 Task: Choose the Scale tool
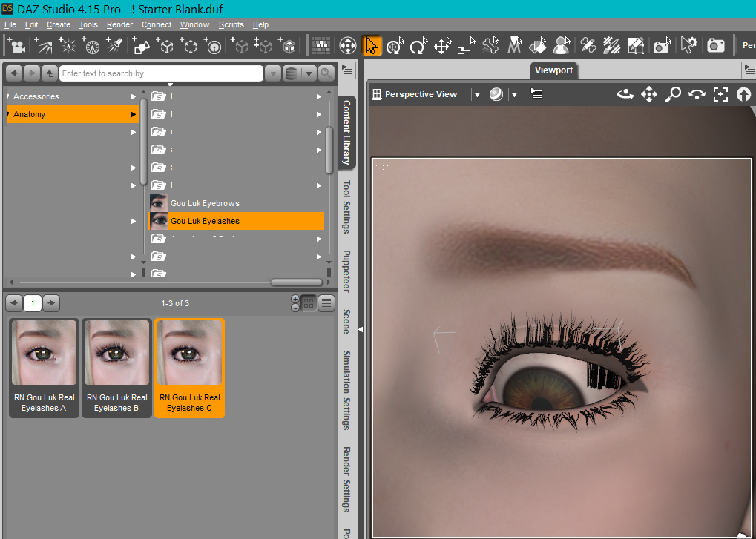click(467, 46)
